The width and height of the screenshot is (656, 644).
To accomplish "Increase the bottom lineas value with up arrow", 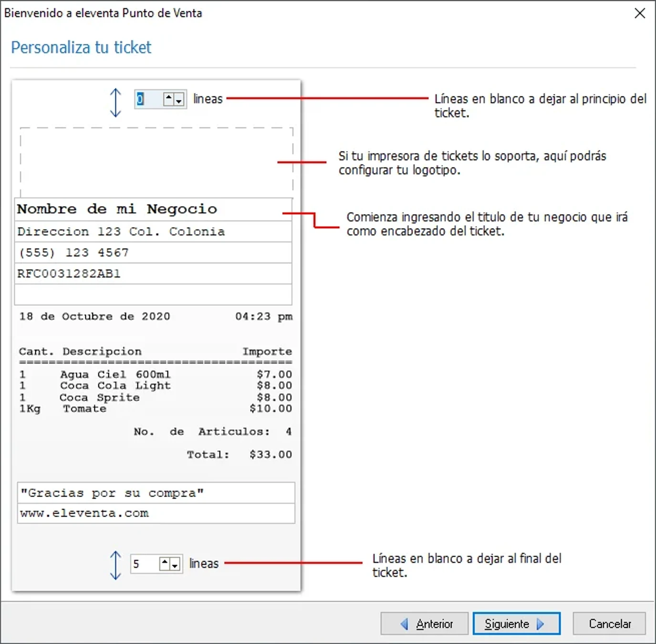I will pyautogui.click(x=165, y=561).
